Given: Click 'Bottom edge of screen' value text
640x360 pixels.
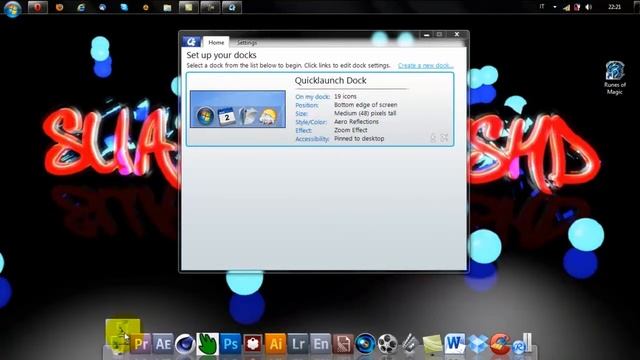Looking at the screenshot, I should pos(366,105).
